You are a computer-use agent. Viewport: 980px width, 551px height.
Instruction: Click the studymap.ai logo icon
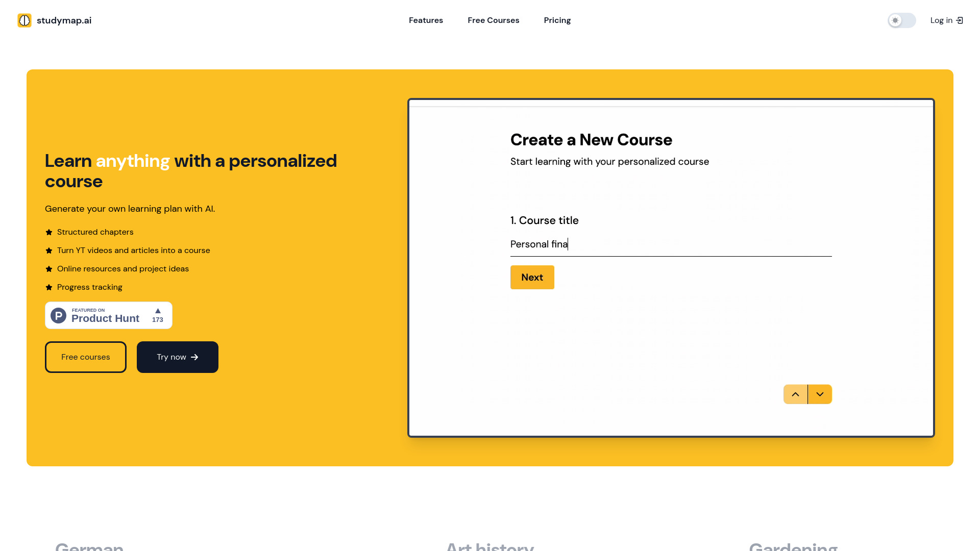[24, 20]
